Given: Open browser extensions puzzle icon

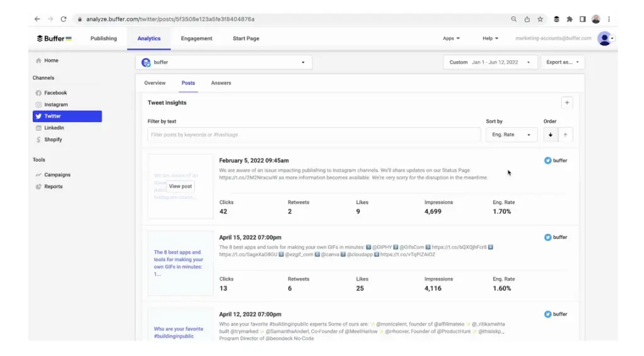Looking at the screenshot, I should tap(570, 19).
